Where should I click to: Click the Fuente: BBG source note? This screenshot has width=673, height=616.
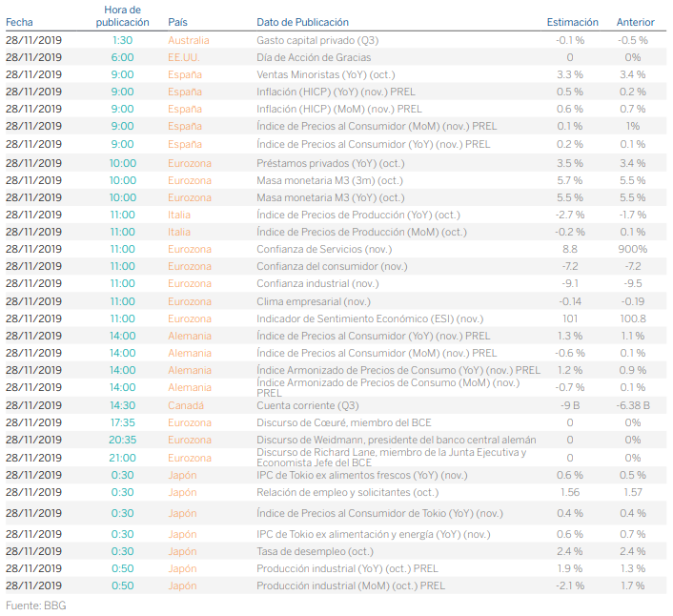[35, 606]
